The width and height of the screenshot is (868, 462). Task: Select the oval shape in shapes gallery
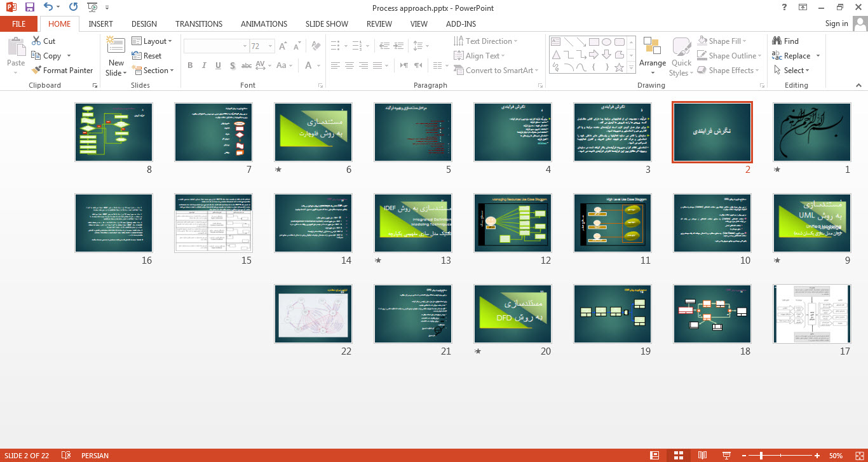(607, 41)
